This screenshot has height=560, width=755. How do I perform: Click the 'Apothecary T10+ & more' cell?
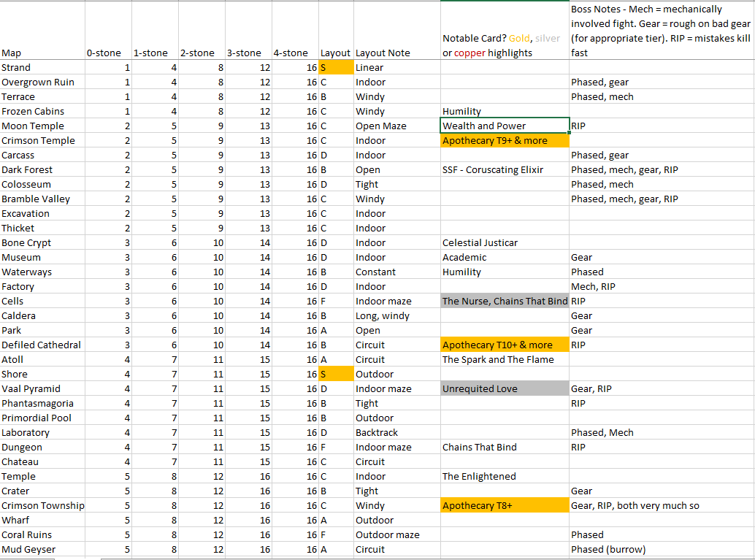click(x=505, y=345)
